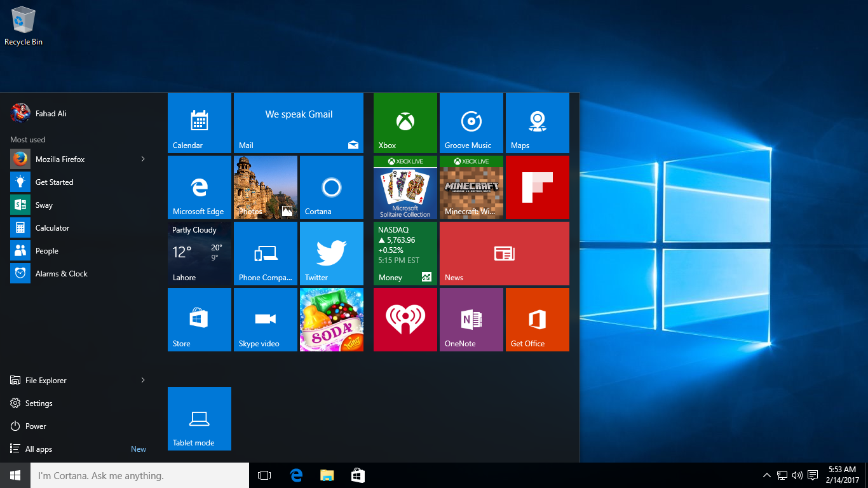Open the Candy Crush Soda tile

pyautogui.click(x=332, y=320)
